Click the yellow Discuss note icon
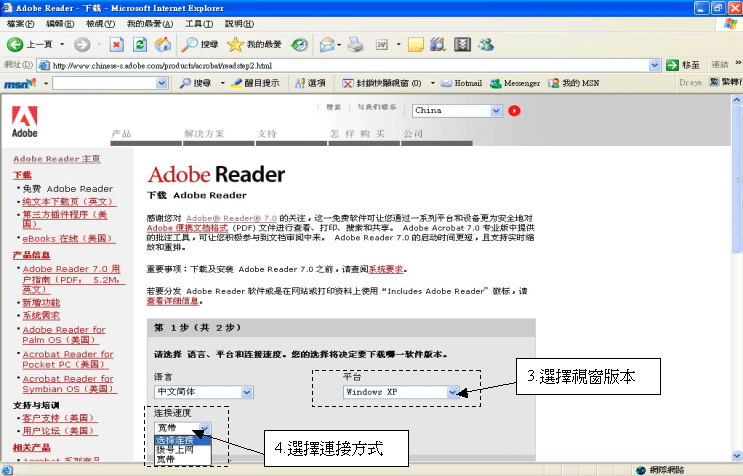This screenshot has width=743, height=476. [416, 45]
